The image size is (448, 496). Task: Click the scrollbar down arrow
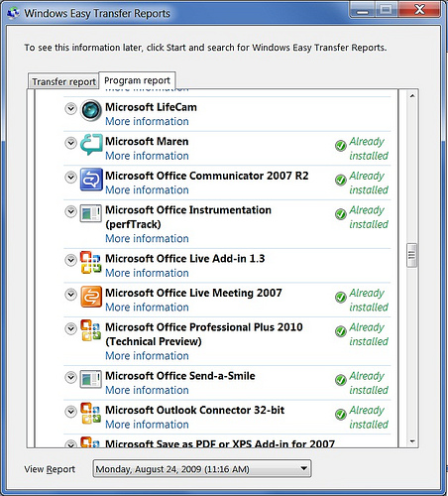[412, 441]
